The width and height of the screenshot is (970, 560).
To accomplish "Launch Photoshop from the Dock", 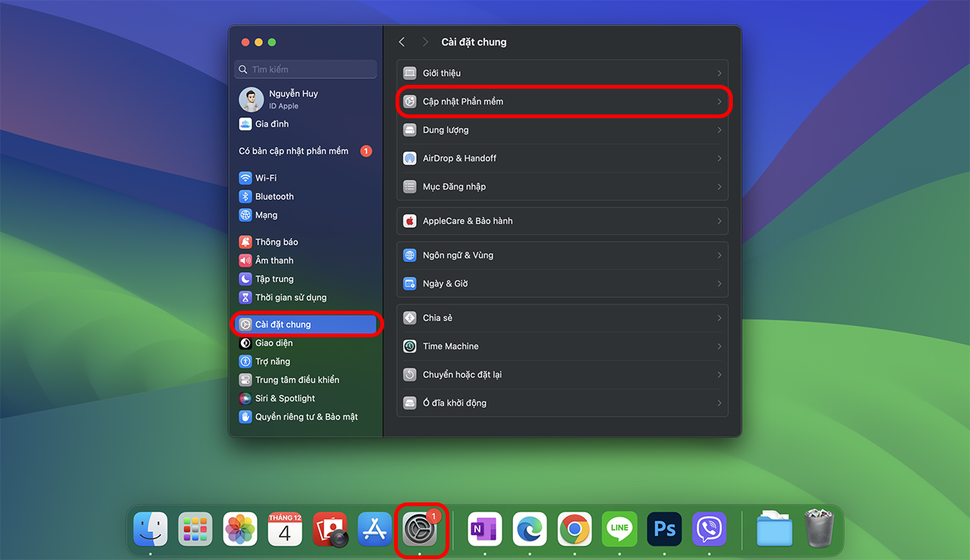I will [665, 529].
